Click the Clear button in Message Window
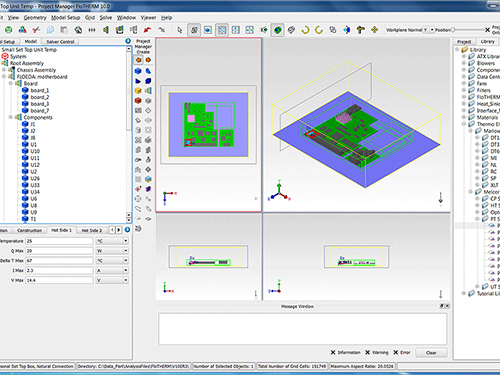 click(431, 353)
